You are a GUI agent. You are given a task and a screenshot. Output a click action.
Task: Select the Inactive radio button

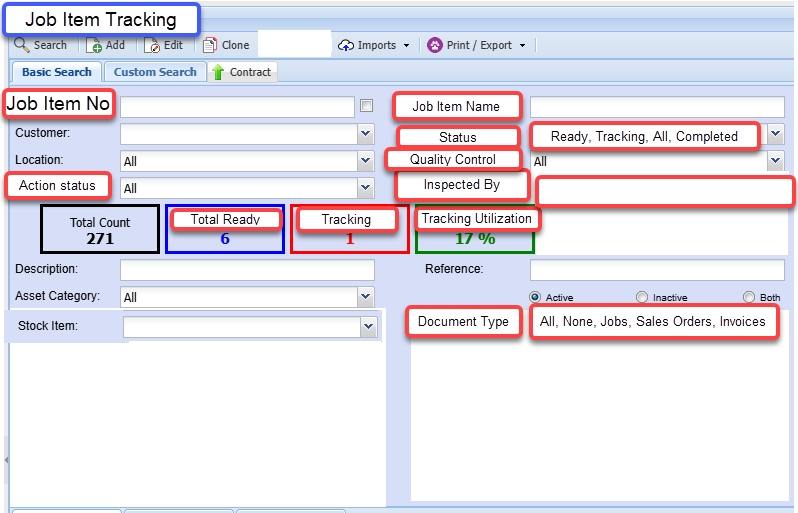click(x=642, y=297)
